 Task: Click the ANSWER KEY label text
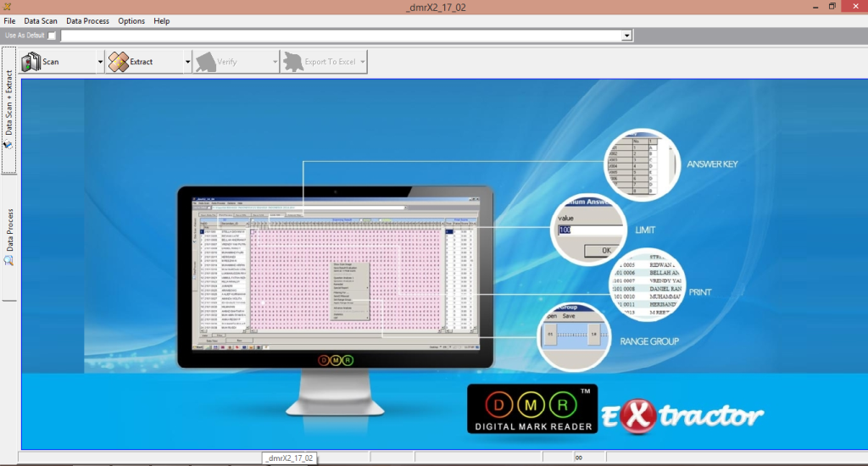pyautogui.click(x=712, y=164)
